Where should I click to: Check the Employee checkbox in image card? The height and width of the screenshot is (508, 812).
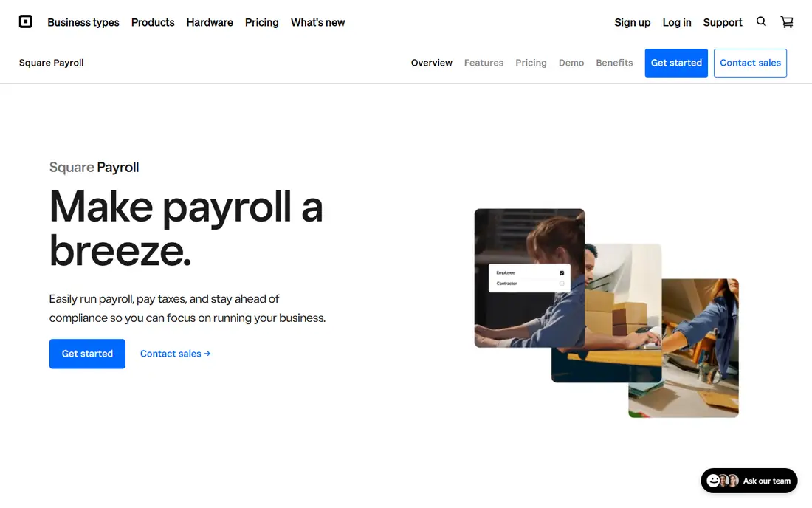pyautogui.click(x=562, y=273)
